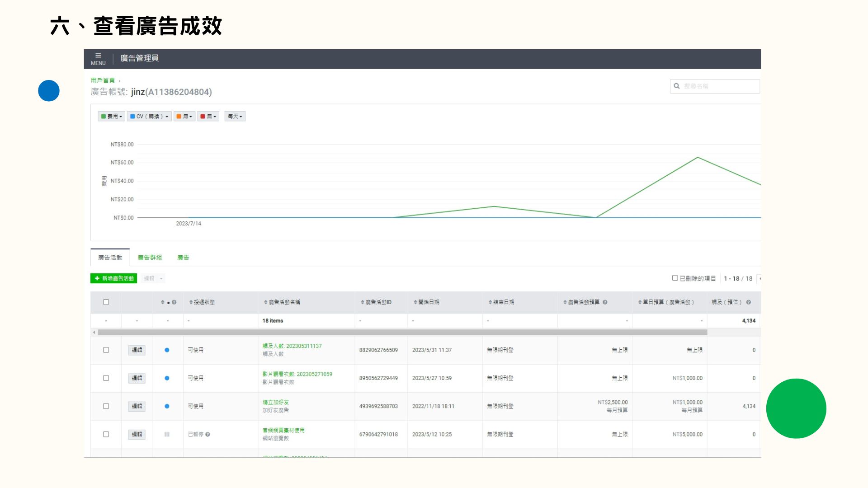
Task: Sort by 單日預算 column
Action: 666,302
